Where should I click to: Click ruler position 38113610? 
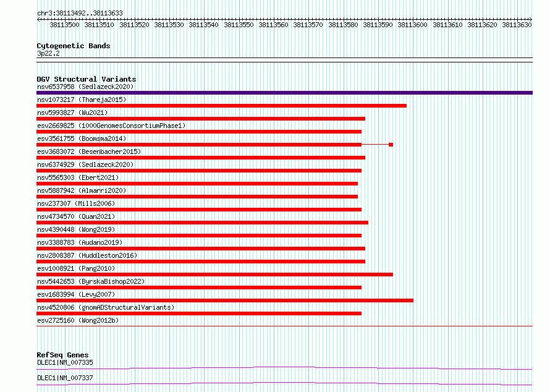[x=447, y=25]
